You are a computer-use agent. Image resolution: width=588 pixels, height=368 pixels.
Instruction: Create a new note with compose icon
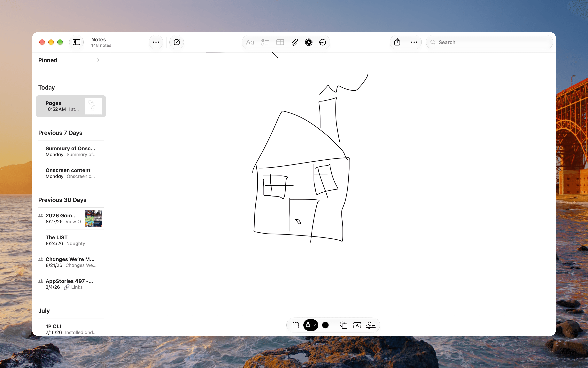coord(177,42)
